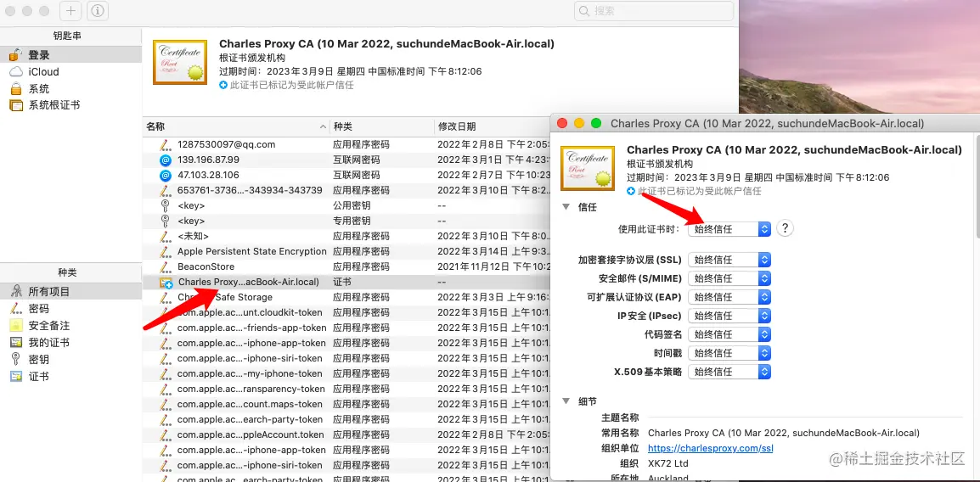Screen dimensions: 980x482
Task: Select the <key> 公用密钥 row
Action: [x=346, y=205]
